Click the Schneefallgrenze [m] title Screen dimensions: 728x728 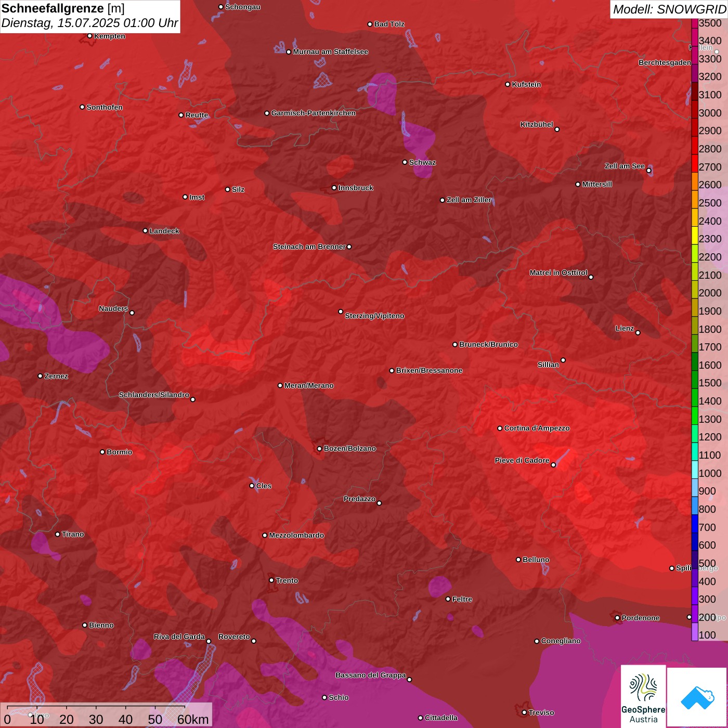point(63,8)
